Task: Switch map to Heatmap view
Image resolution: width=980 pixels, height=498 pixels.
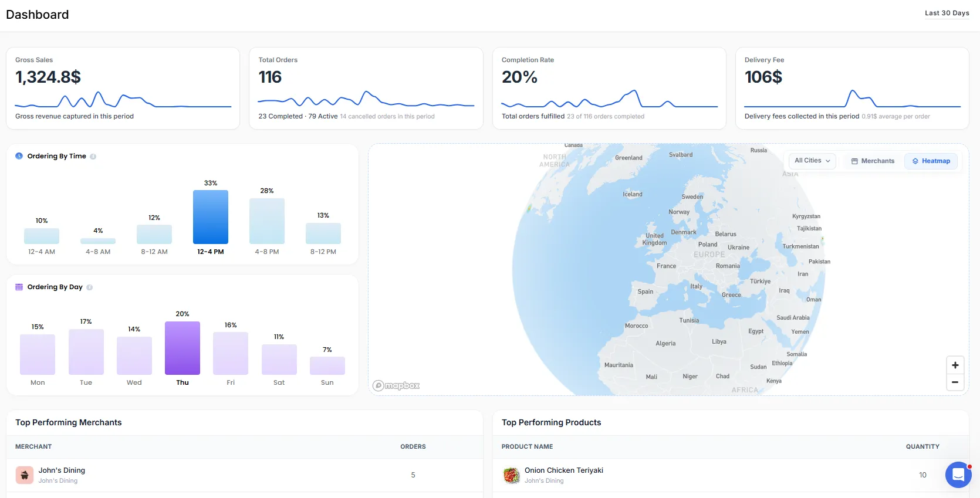Action: pyautogui.click(x=931, y=161)
